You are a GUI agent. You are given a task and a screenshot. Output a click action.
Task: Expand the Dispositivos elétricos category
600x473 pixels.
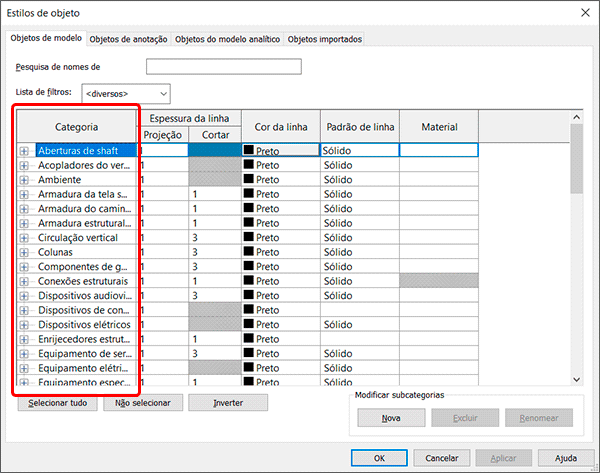pyautogui.click(x=24, y=325)
